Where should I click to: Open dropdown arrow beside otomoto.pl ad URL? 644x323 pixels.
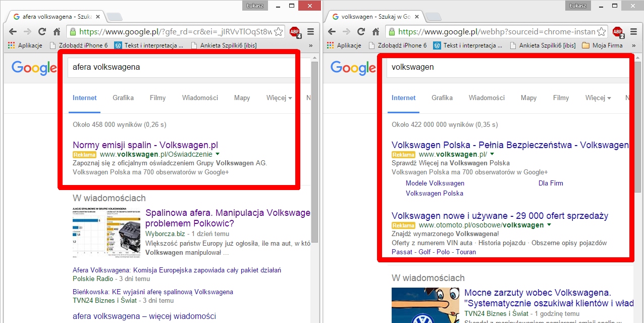pyautogui.click(x=549, y=225)
